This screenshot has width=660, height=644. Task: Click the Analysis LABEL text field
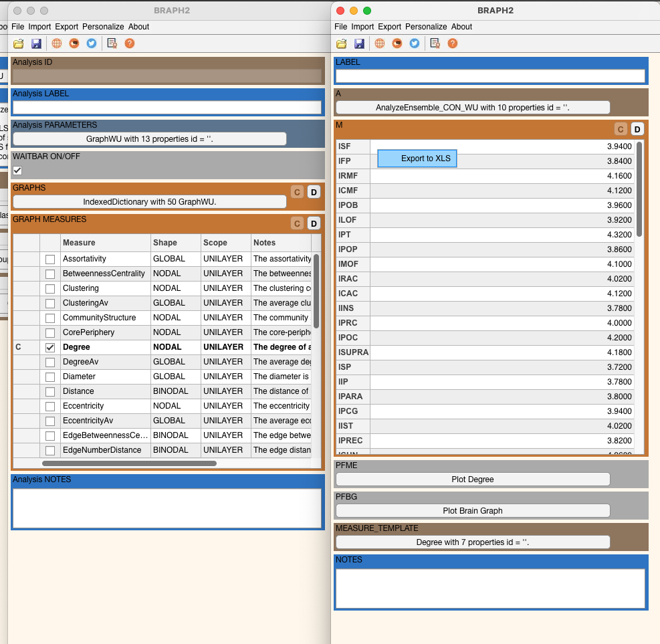pyautogui.click(x=167, y=107)
